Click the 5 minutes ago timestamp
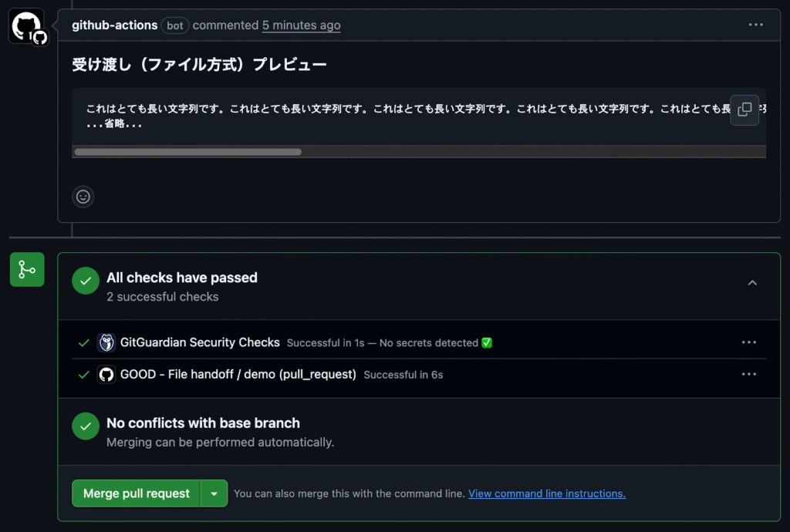Viewport: 790px width, 532px height. tap(302, 25)
